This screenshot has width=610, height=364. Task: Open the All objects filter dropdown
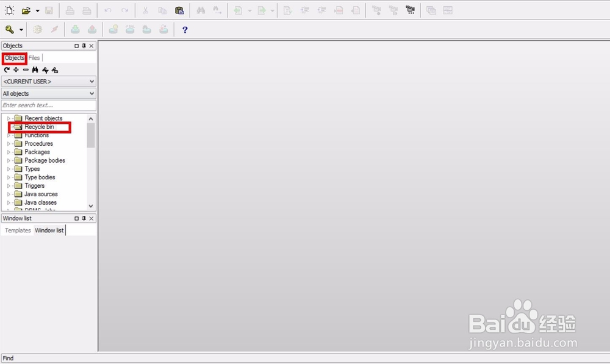click(49, 93)
